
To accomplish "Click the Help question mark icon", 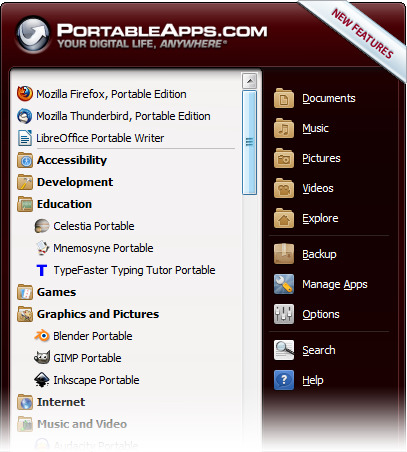I will pyautogui.click(x=284, y=380).
